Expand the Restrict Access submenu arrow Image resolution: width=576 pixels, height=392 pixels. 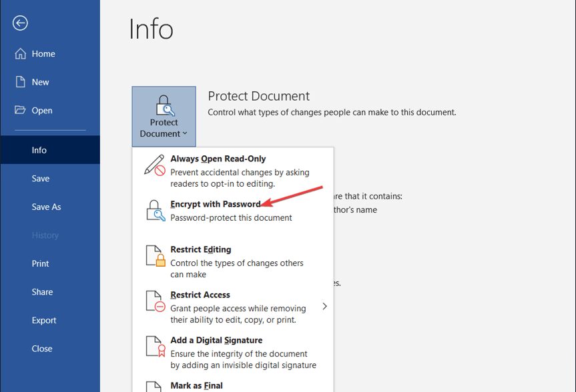(x=324, y=307)
